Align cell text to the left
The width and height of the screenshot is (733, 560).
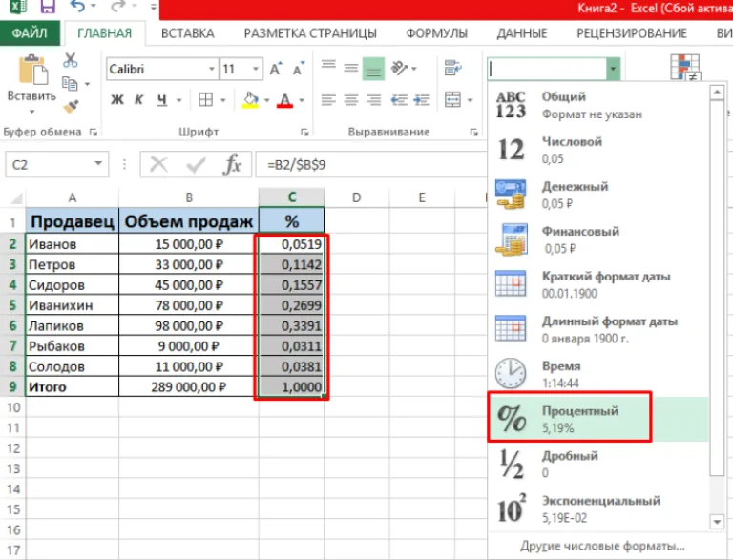[x=328, y=100]
